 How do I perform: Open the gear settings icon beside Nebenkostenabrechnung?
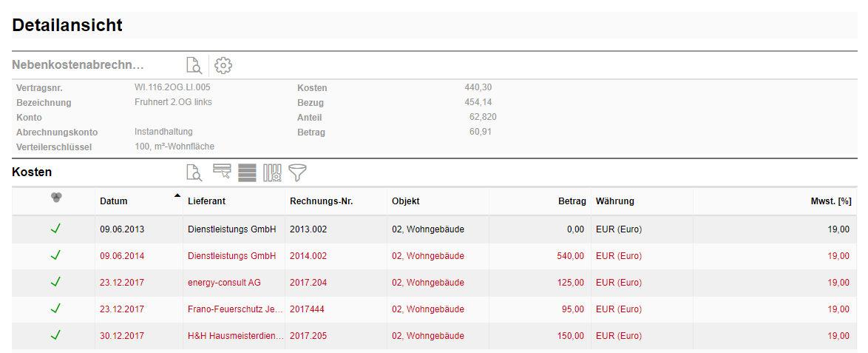223,65
